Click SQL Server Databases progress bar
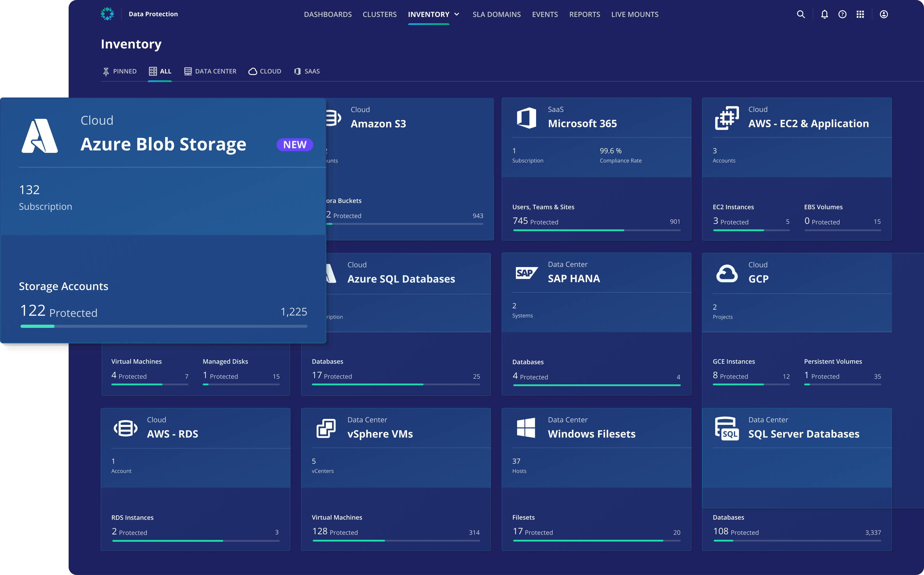 click(x=797, y=540)
